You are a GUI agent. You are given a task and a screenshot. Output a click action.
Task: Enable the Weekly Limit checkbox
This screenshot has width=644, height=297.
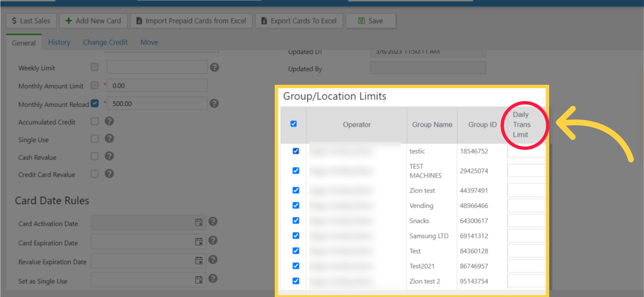[x=95, y=67]
